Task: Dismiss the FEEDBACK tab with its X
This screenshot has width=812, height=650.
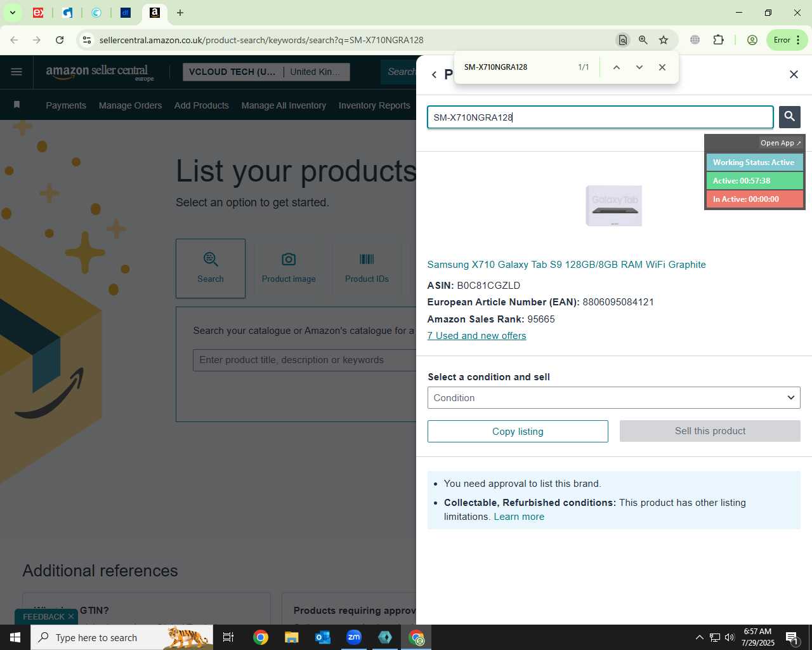Action: click(71, 616)
